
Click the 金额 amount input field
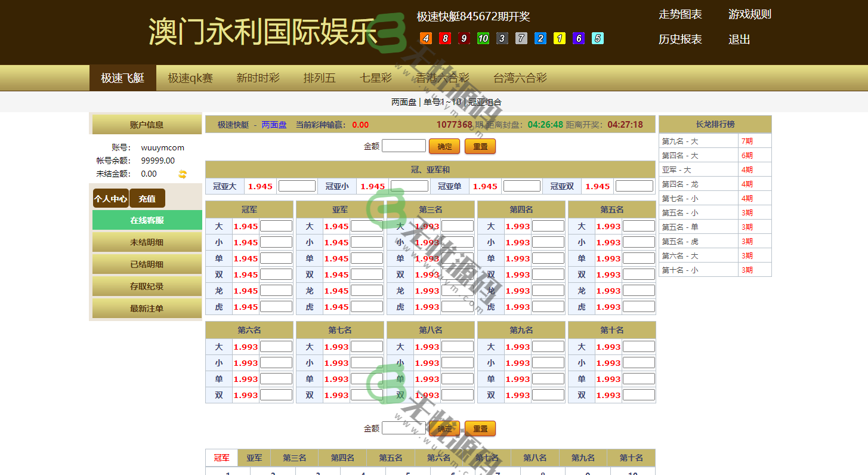tap(404, 145)
